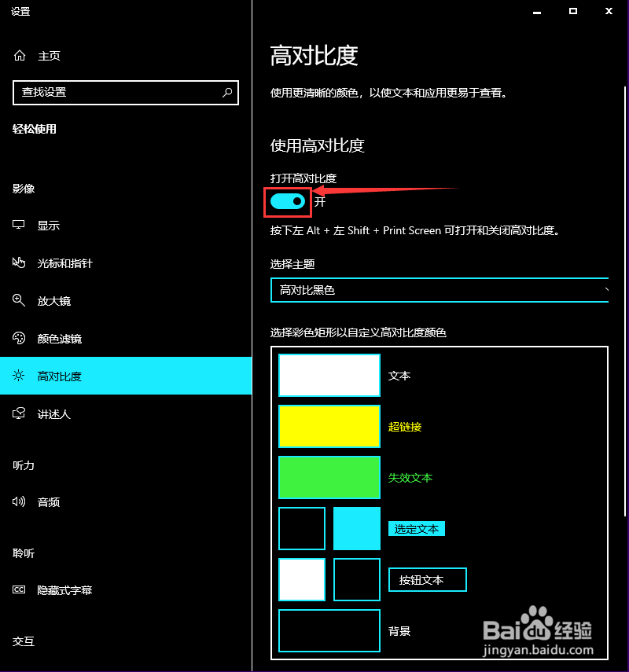Pick the black 按钮文本 background swatch
This screenshot has width=629, height=672.
click(x=357, y=579)
